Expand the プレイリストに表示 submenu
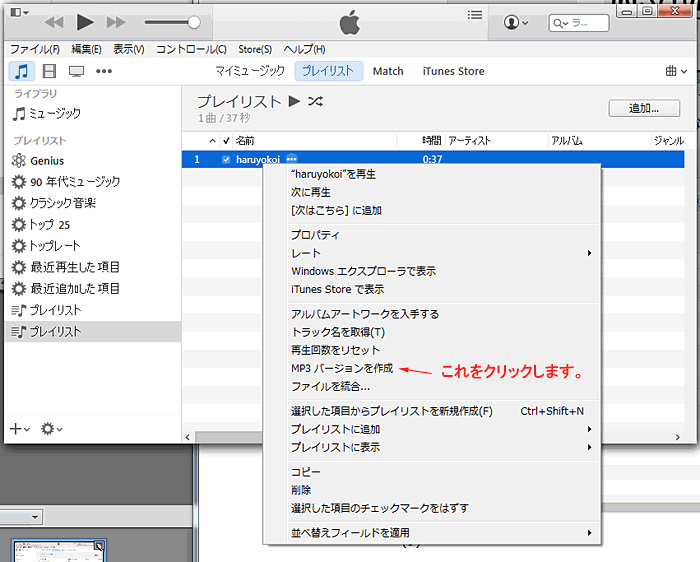 coord(442,447)
